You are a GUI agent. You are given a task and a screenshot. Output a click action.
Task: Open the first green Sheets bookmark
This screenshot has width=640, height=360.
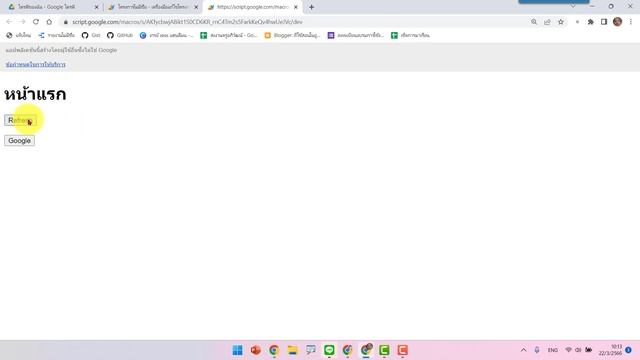[229, 36]
